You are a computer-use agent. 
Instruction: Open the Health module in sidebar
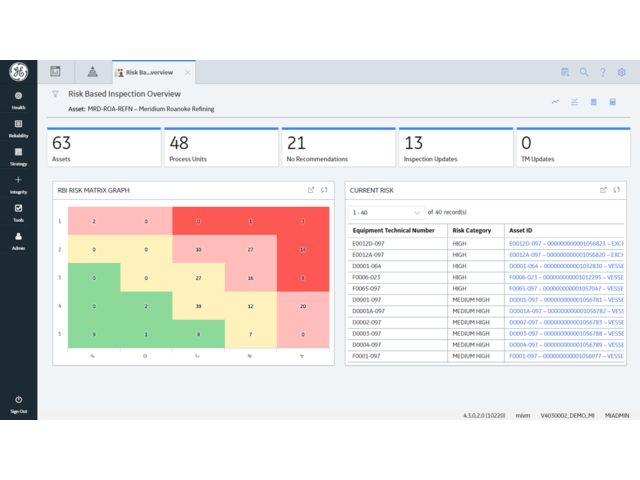point(18,100)
